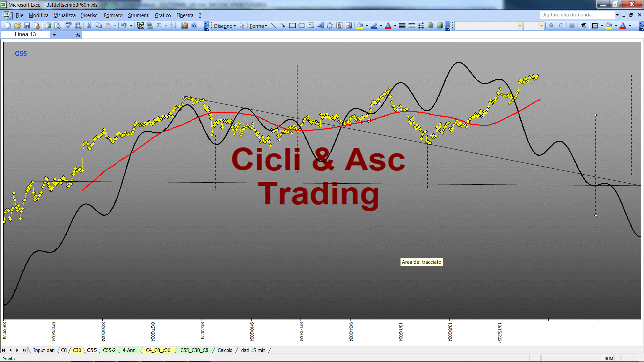Viewport: 644px width, 362px height.
Task: Toggle Italic (C) formatting
Action: 560,25
